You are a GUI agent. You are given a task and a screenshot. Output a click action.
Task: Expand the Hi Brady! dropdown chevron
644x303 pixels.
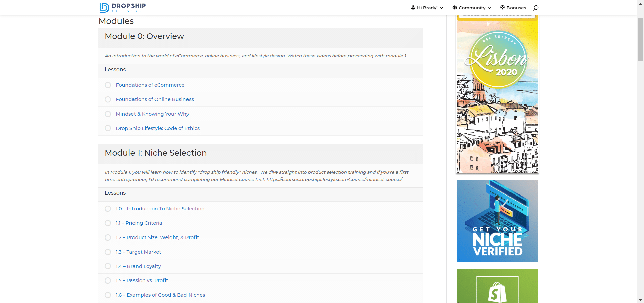441,8
